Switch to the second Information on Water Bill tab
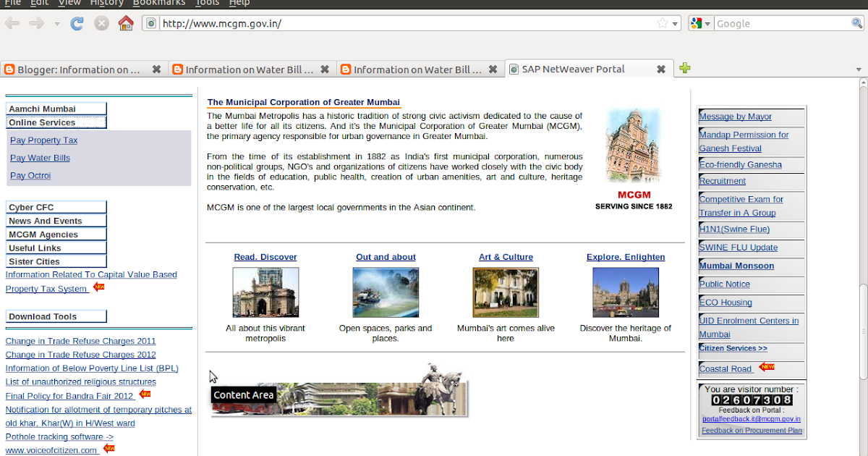Viewport: 868px width, 456px height. (251, 69)
